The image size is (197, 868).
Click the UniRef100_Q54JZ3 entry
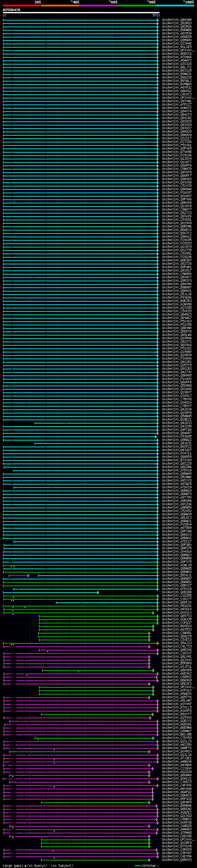[x=177, y=643]
